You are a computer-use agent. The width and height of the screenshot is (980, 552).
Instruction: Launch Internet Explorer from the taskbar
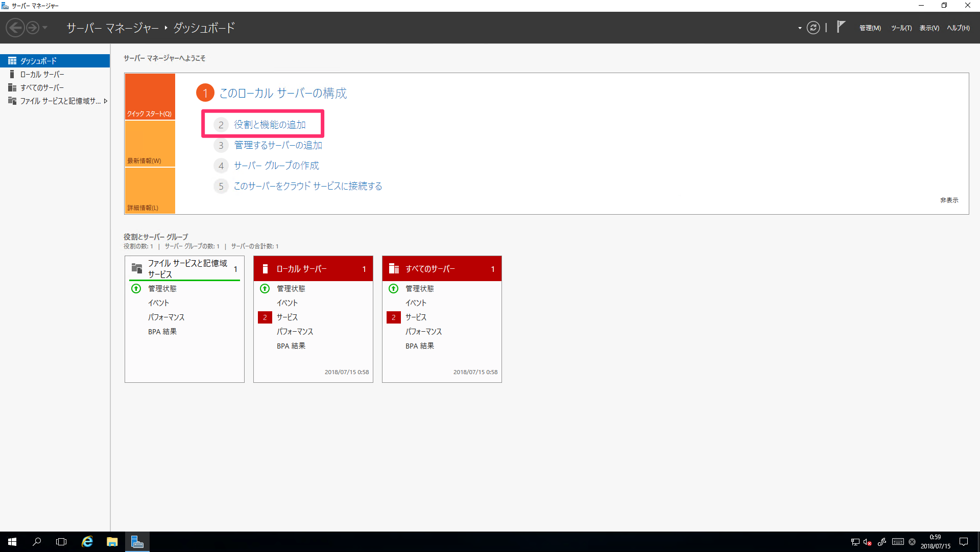[x=87, y=541]
